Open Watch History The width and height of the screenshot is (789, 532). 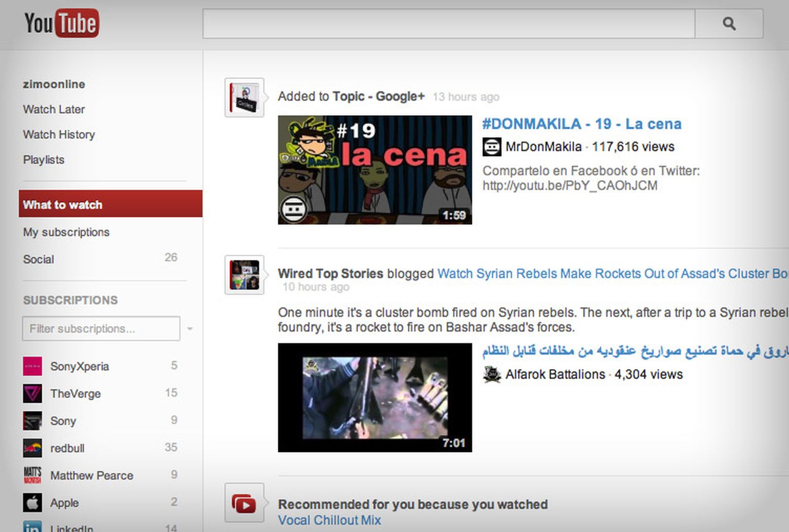(x=59, y=135)
